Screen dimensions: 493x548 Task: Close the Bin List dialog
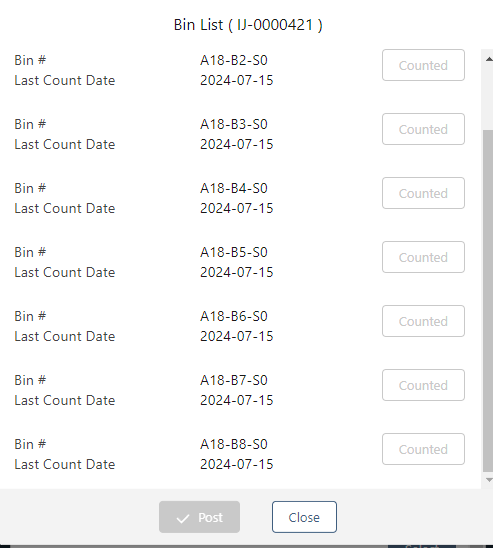pyautogui.click(x=304, y=517)
